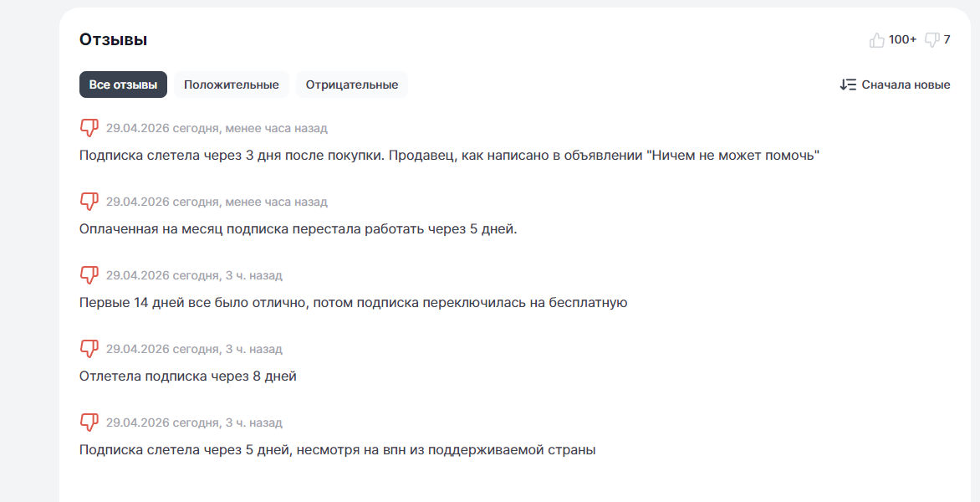Viewport: 980px width, 502px height.
Task: Switch to the Положительные reviews tab
Action: (x=231, y=85)
